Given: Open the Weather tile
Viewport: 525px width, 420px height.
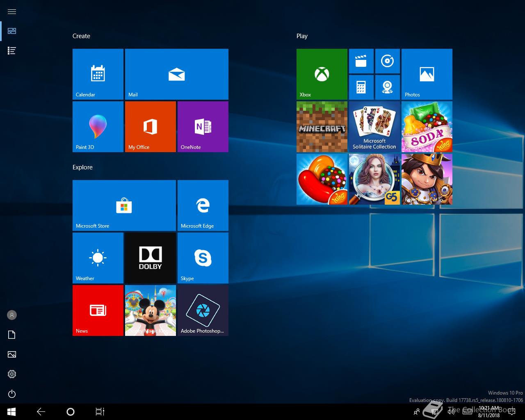Looking at the screenshot, I should point(98,258).
